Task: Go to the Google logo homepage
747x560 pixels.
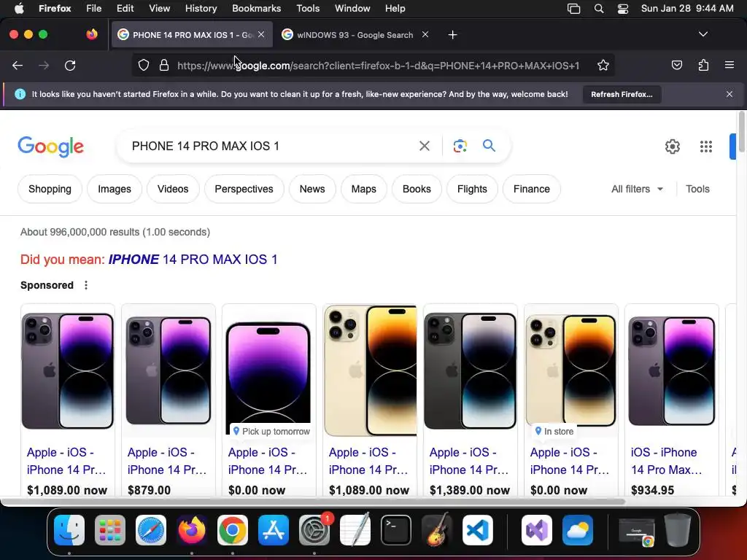Action: [51, 146]
